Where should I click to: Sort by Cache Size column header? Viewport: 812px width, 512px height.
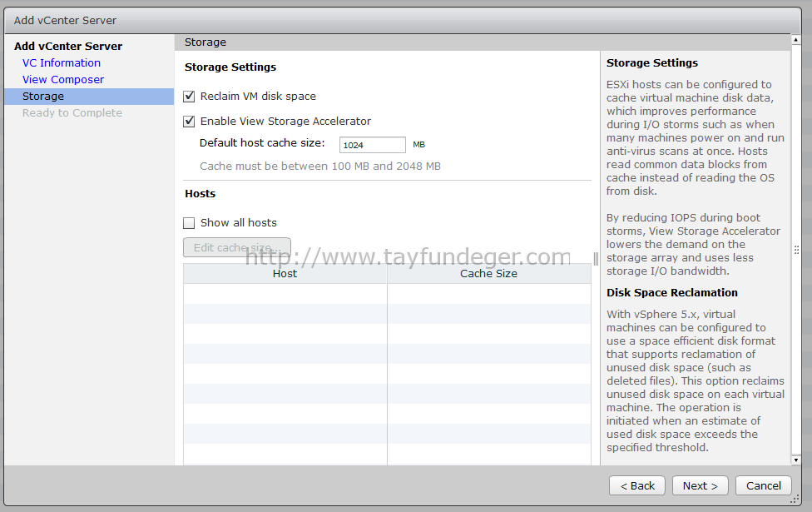(x=489, y=274)
